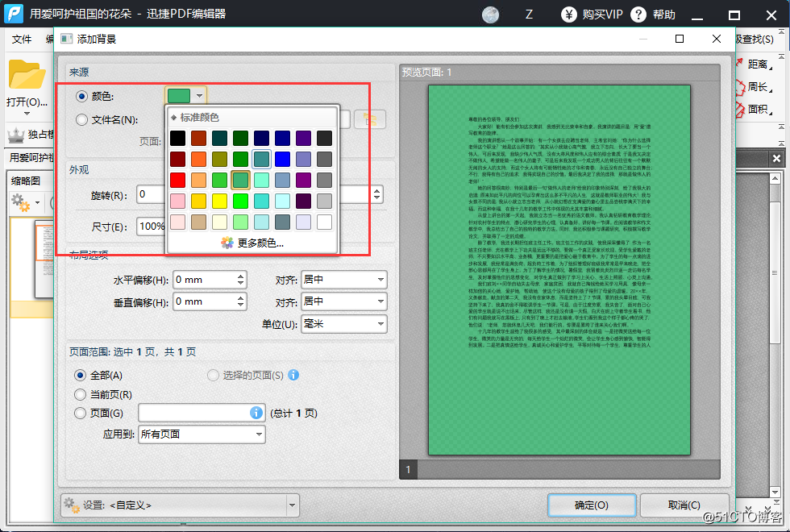This screenshot has height=532, width=790.
Task: Click the 更多颜色 flower icon
Action: (227, 243)
